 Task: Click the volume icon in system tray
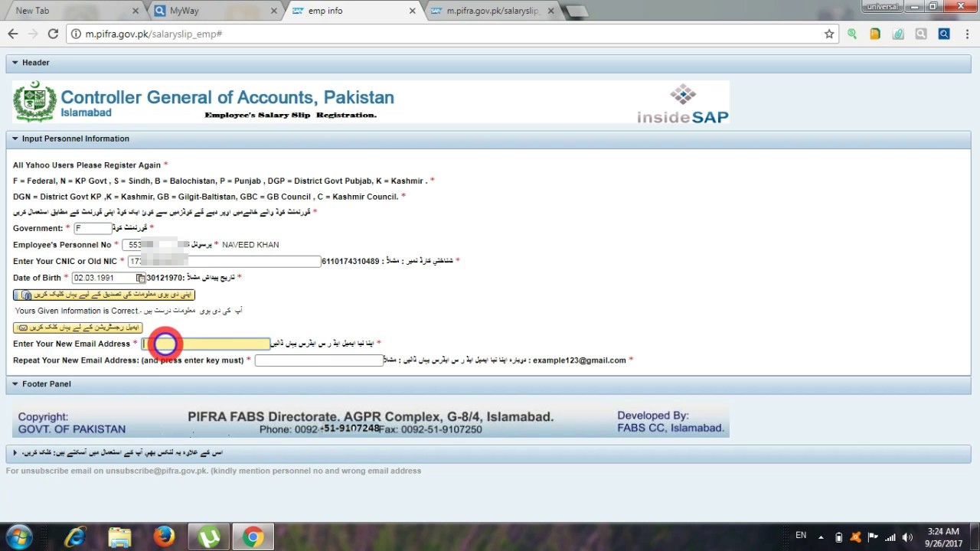coord(908,537)
